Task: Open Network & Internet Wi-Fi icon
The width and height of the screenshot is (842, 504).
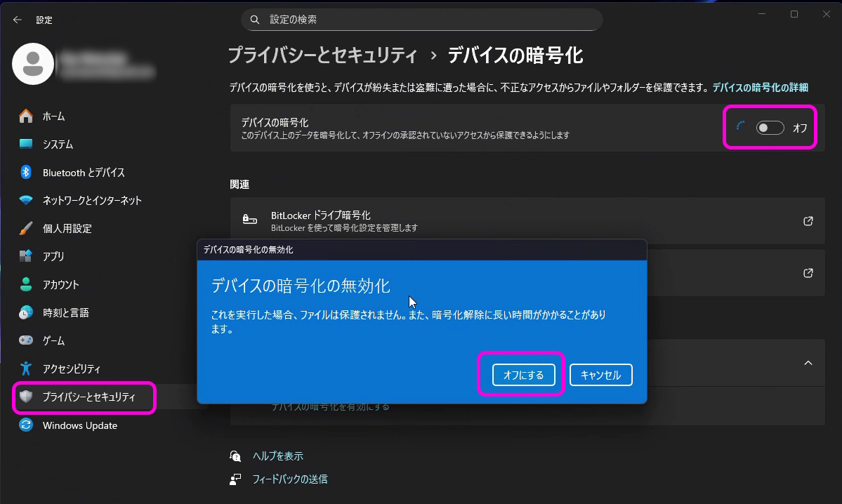Action: coord(26,200)
